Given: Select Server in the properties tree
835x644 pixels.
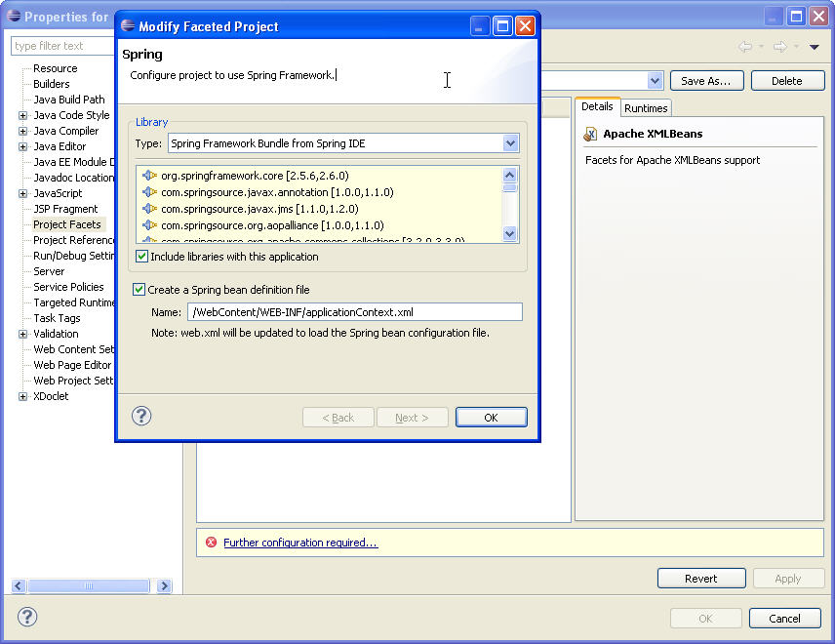Looking at the screenshot, I should click(x=49, y=271).
